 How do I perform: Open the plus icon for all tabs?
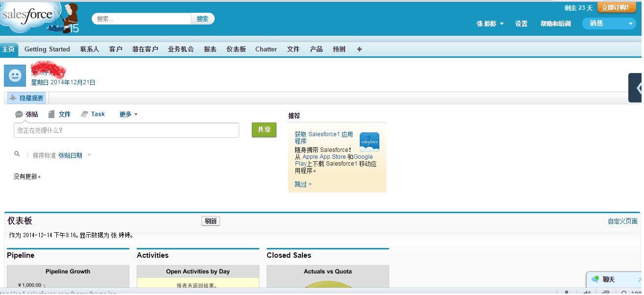click(359, 49)
